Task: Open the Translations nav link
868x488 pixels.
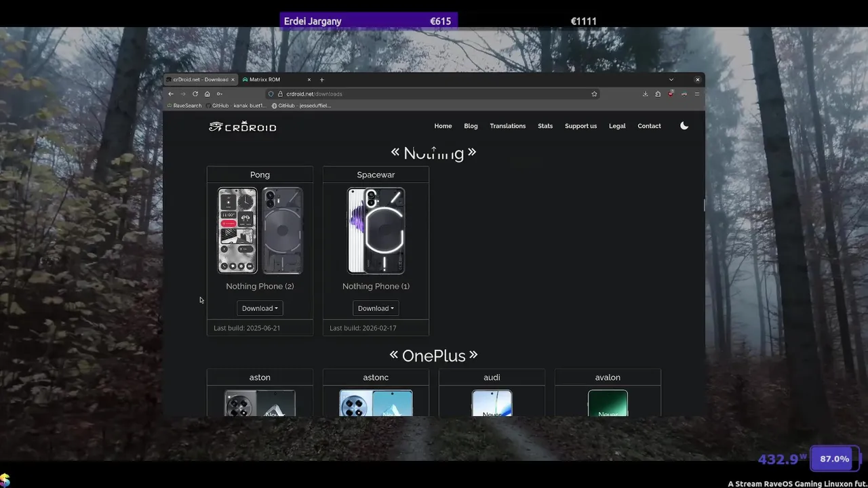Action: pyautogui.click(x=508, y=126)
